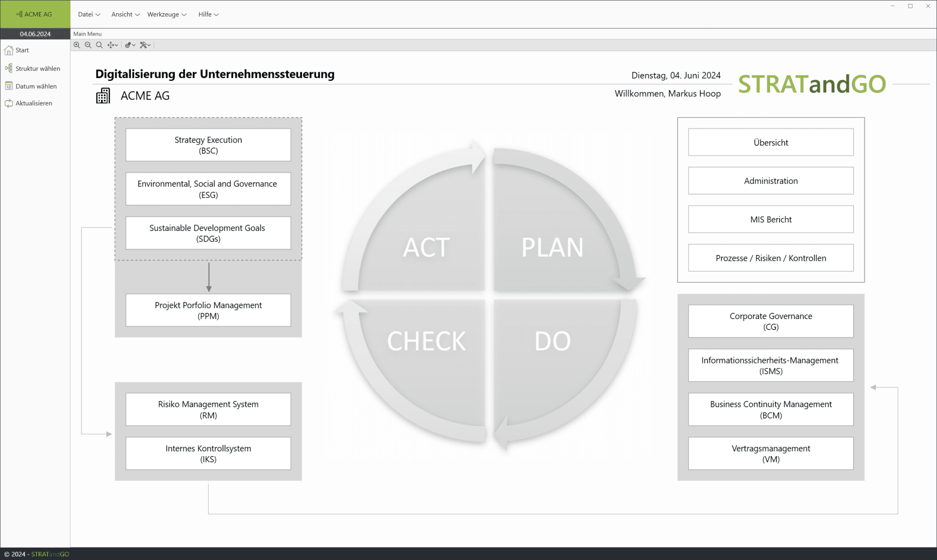Open Datum wählen calendar entry
This screenshot has height=560, width=937.
coord(36,86)
